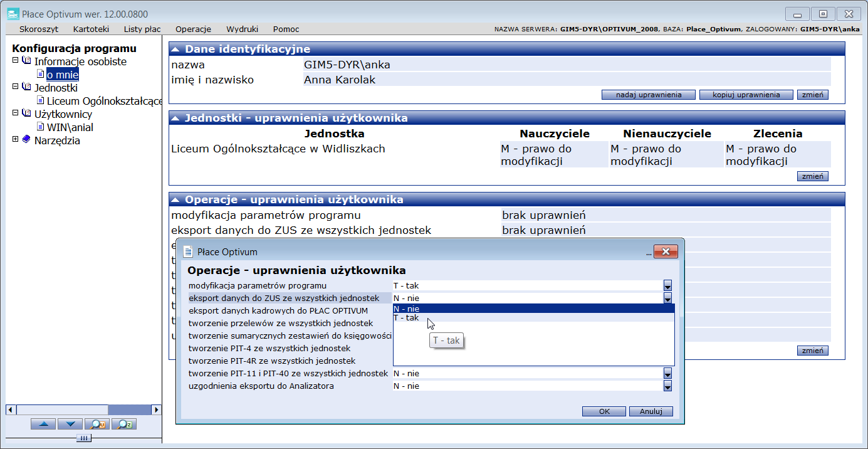Collapse the Operacje - uprawnienia użytkownika section
The width and height of the screenshot is (868, 449).
tap(176, 199)
